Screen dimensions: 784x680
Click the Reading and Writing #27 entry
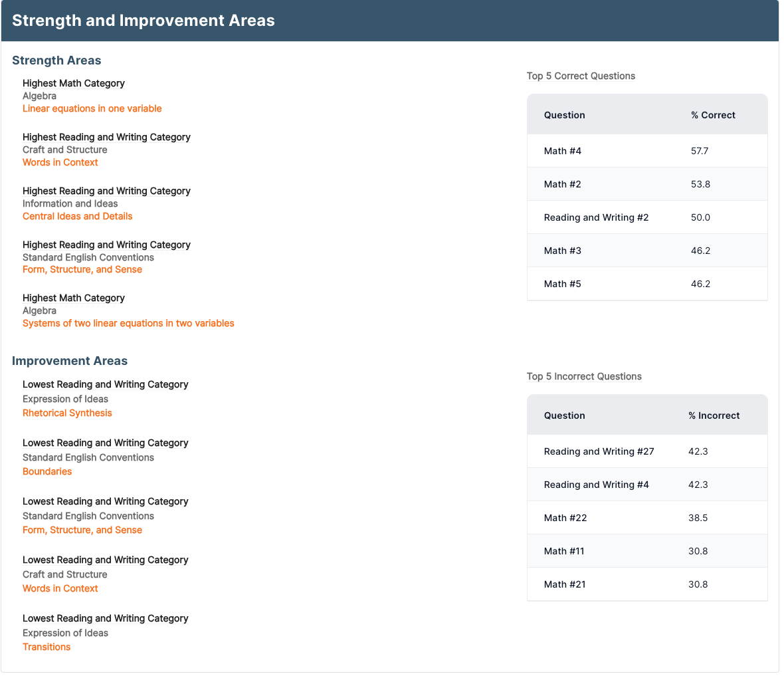[x=599, y=451]
